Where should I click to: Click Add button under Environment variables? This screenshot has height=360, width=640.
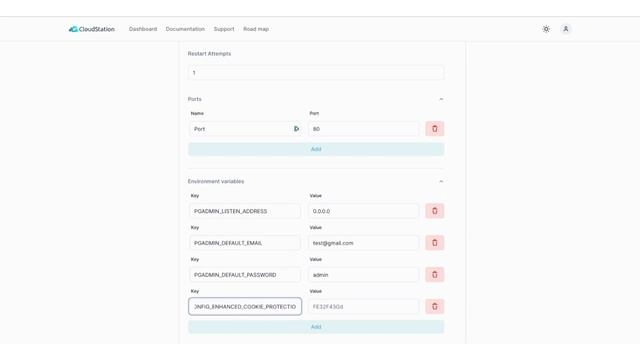316,327
